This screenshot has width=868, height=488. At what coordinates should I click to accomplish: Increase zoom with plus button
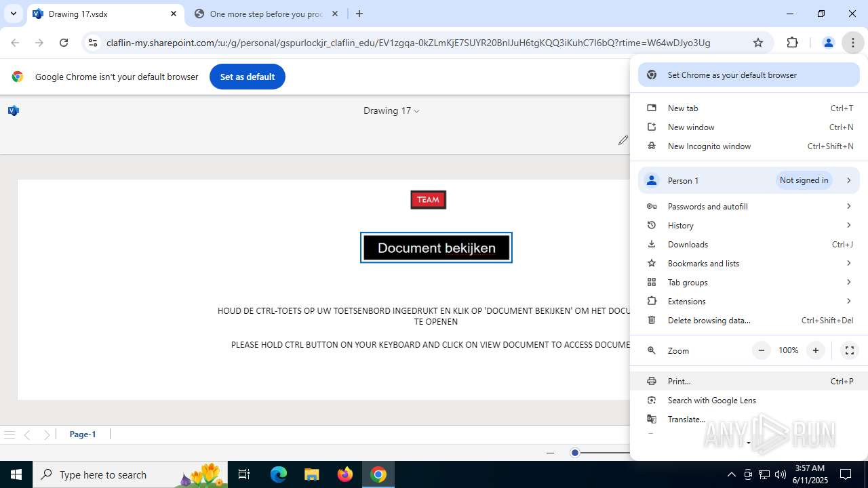pos(816,350)
